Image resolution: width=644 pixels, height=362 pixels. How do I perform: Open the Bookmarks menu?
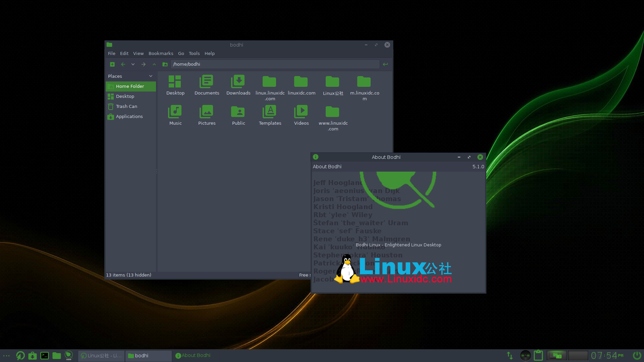[161, 53]
